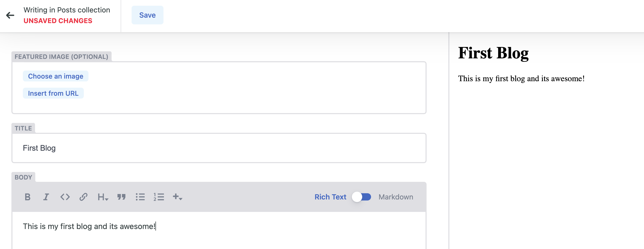
Task: Save the post changes
Action: pyautogui.click(x=147, y=15)
